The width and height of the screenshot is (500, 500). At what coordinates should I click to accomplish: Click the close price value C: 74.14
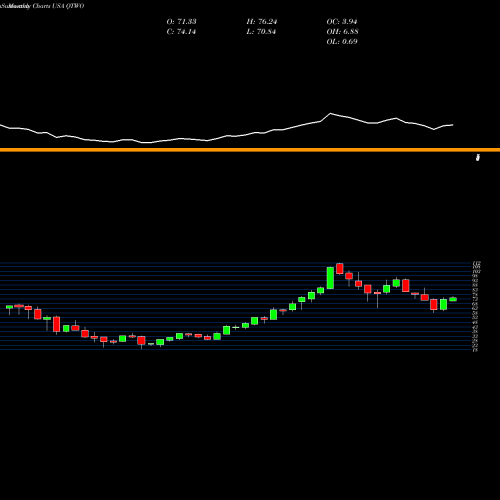point(181,32)
